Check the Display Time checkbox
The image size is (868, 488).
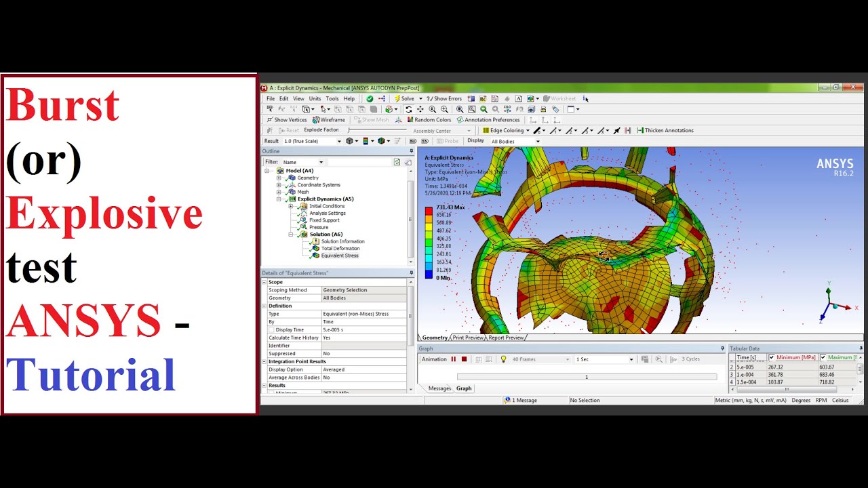(x=272, y=330)
